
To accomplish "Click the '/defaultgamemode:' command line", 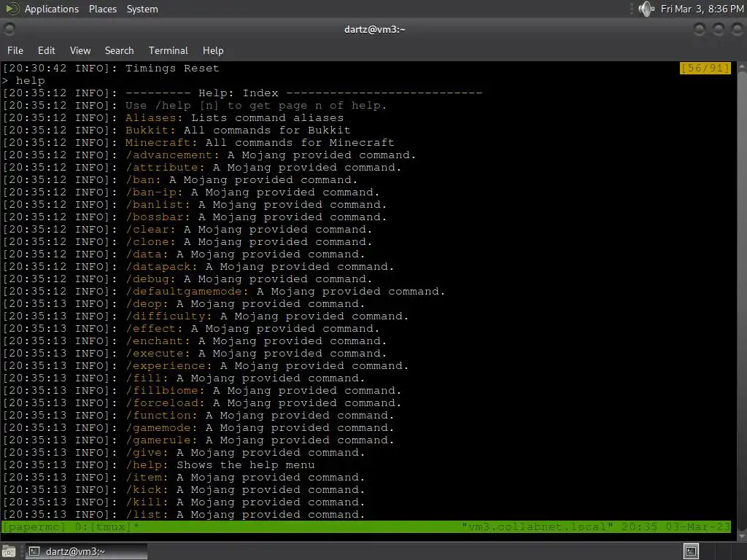I will (x=224, y=292).
